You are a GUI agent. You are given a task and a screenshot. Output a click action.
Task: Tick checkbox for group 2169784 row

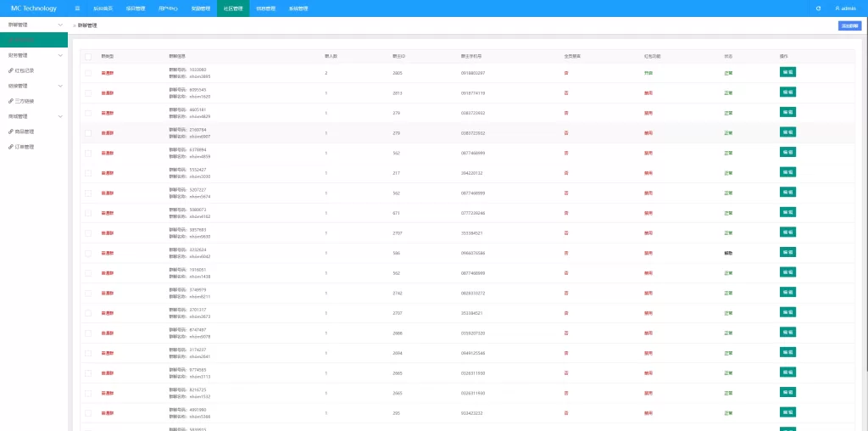tap(88, 133)
